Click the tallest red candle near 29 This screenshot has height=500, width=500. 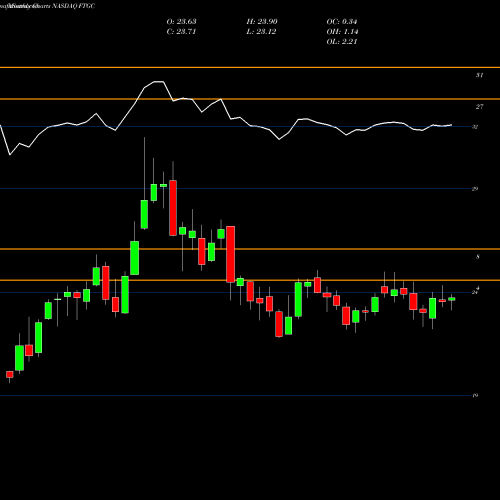[173, 208]
